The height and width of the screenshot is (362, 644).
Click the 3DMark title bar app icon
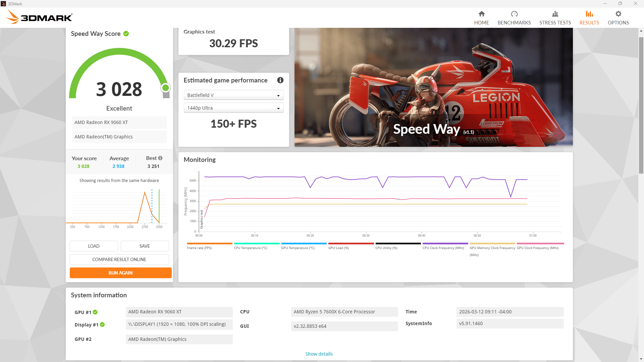3,4
